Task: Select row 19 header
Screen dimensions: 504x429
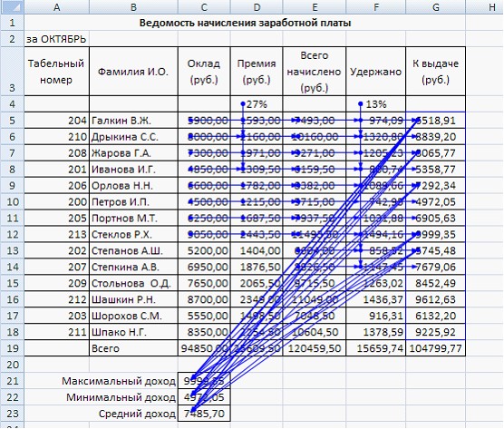Action: [x=12, y=348]
